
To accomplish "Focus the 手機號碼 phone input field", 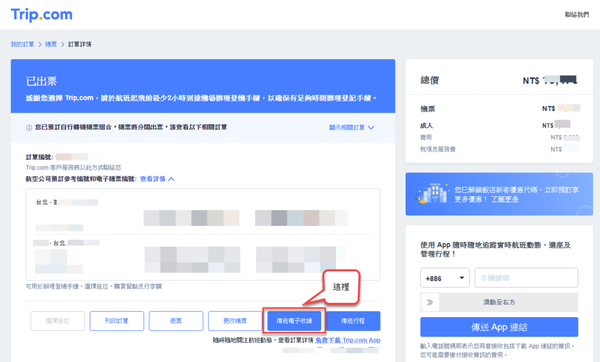I will (x=526, y=278).
